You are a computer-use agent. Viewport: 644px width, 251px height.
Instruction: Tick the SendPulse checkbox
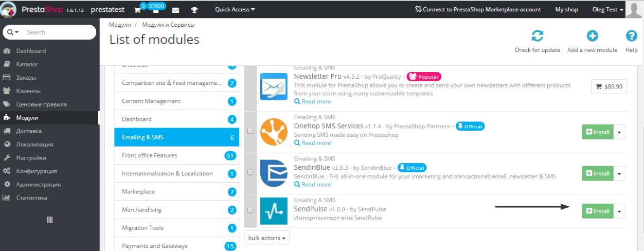click(251, 210)
